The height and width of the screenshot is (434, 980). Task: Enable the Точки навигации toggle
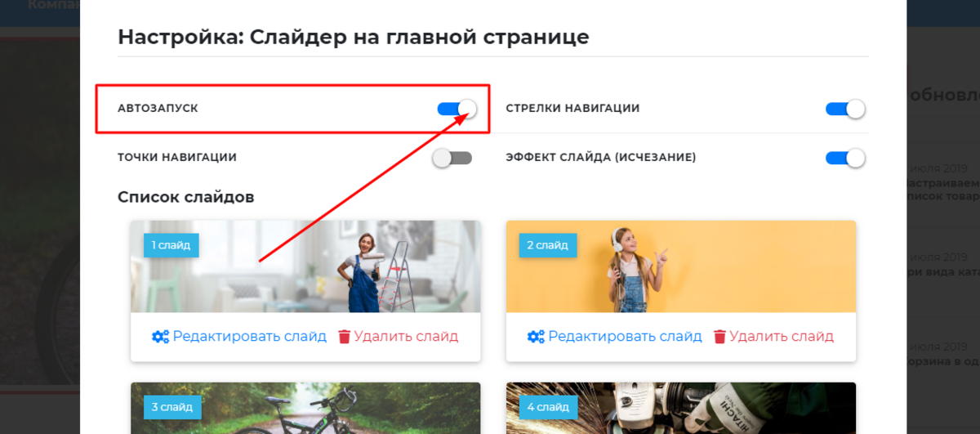452,158
